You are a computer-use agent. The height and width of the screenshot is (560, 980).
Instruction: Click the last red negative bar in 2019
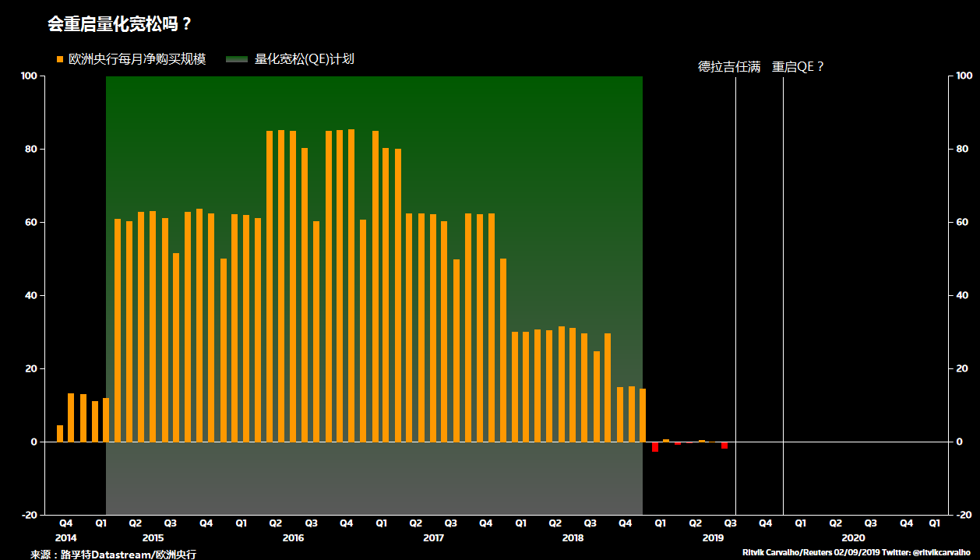724,445
